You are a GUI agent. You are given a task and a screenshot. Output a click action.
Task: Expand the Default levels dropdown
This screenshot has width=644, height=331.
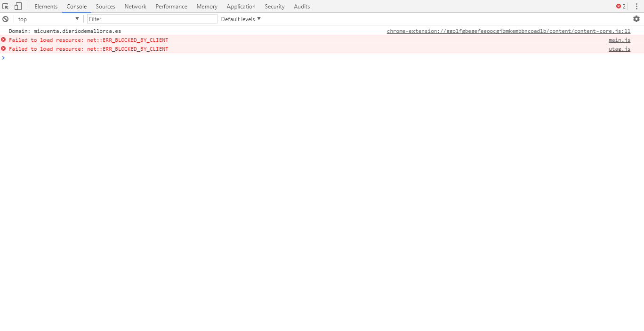[x=240, y=19]
